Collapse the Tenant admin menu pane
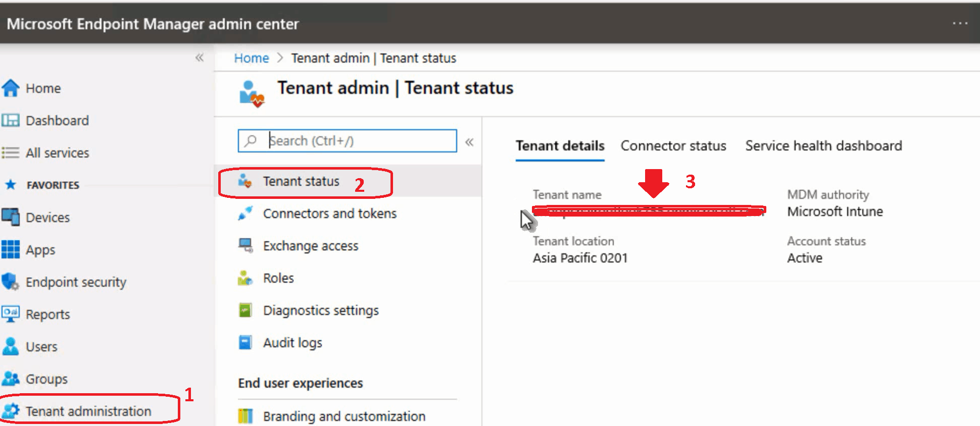Viewport: 980px width, 426px height. [469, 142]
